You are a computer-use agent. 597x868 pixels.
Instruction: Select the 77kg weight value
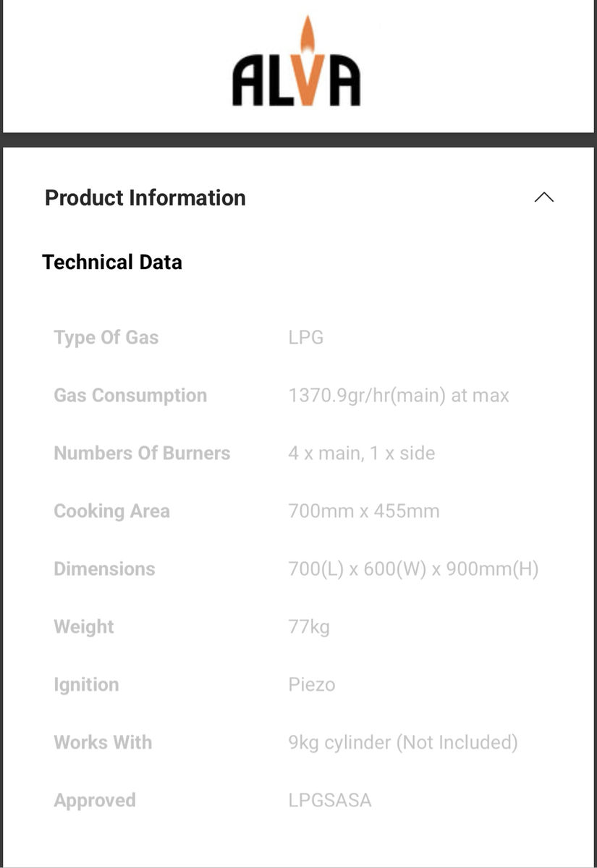click(308, 626)
